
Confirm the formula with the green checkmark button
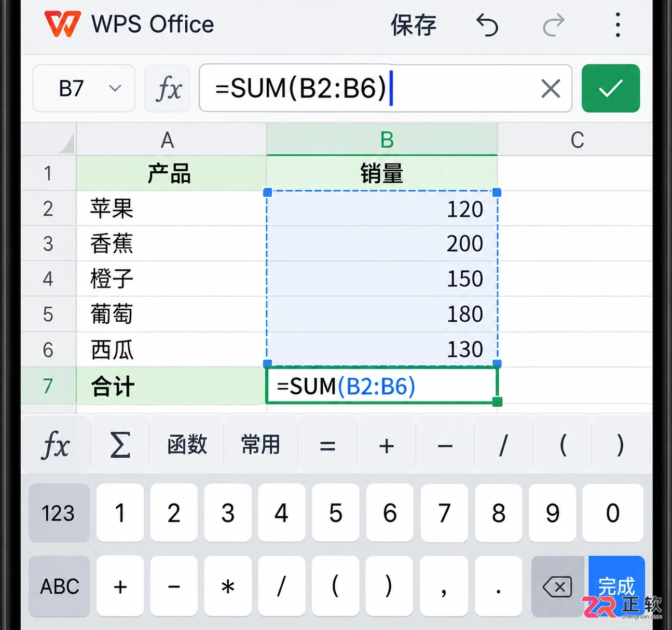[x=611, y=88]
